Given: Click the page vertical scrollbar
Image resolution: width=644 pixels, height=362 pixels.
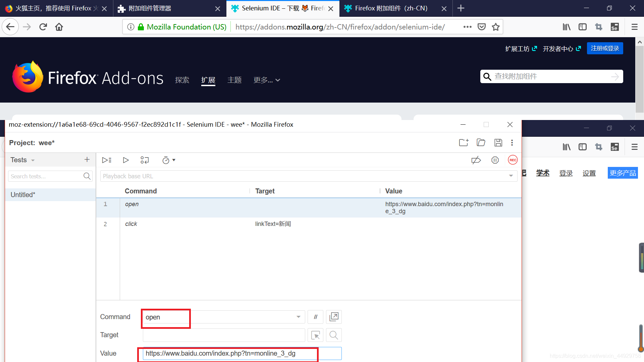Looking at the screenshot, I should [x=640, y=79].
